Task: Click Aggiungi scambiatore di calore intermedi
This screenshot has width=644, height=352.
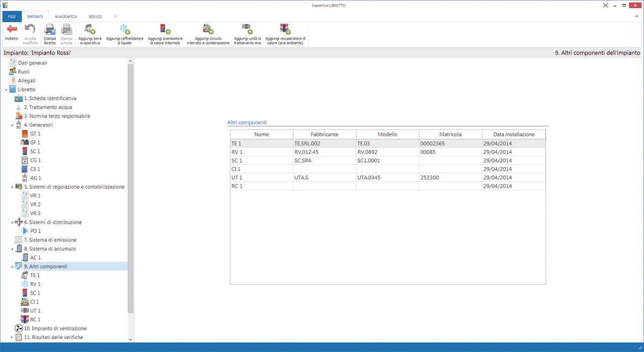Action: [165, 30]
